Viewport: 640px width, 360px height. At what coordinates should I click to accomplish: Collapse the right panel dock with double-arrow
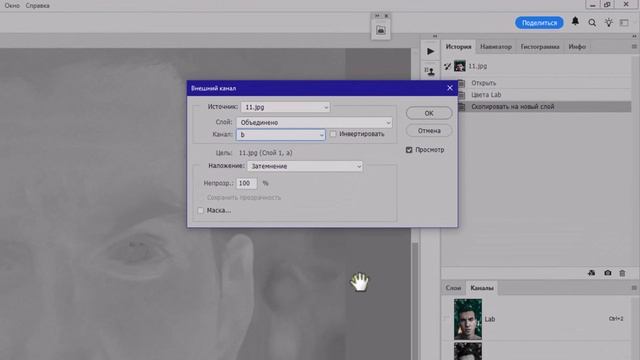click(634, 36)
